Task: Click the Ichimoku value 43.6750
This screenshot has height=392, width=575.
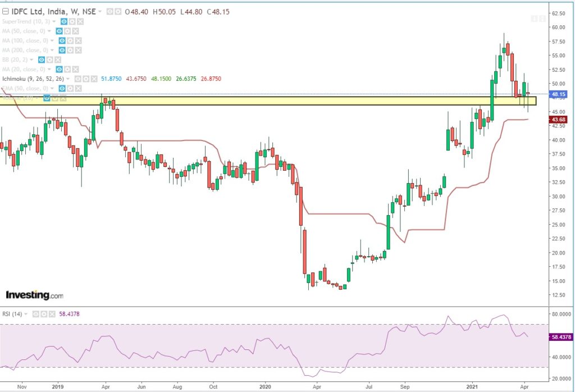Action: (x=136, y=79)
